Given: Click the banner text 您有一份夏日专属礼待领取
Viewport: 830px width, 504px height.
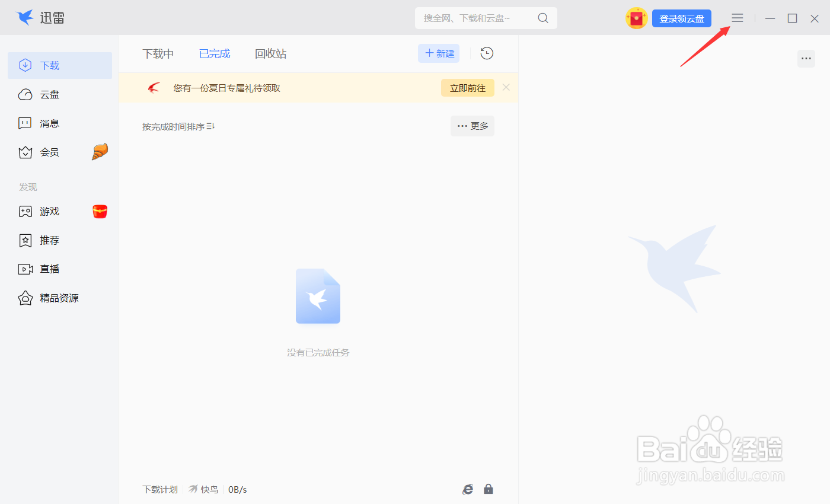Looking at the screenshot, I should pyautogui.click(x=226, y=88).
